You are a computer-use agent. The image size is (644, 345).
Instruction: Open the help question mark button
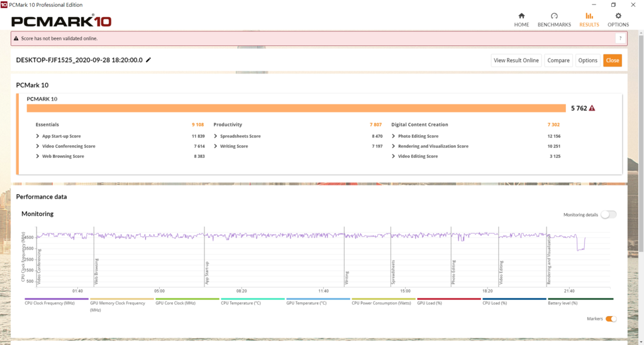click(620, 38)
